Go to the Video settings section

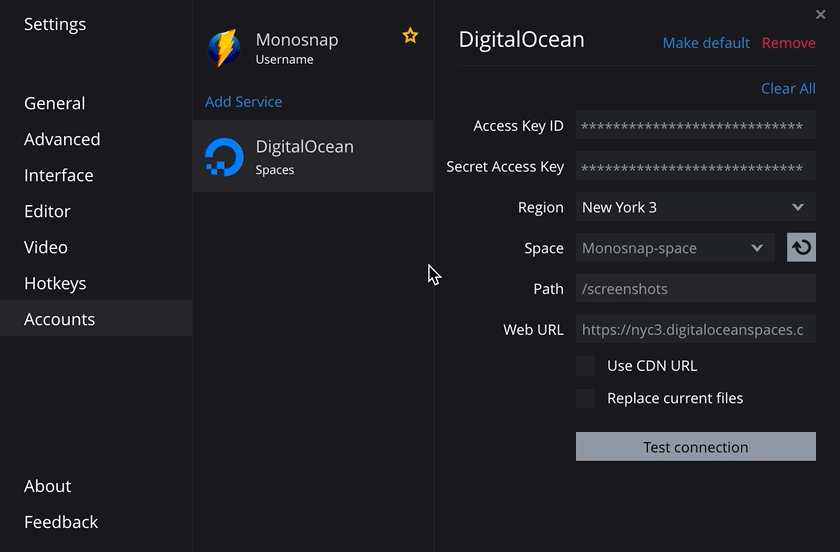coord(46,247)
